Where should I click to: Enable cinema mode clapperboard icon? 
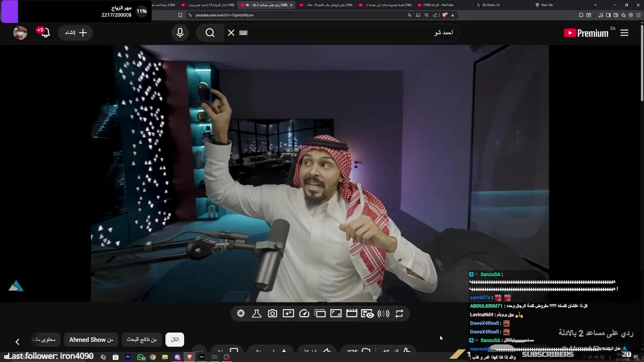tap(352, 314)
